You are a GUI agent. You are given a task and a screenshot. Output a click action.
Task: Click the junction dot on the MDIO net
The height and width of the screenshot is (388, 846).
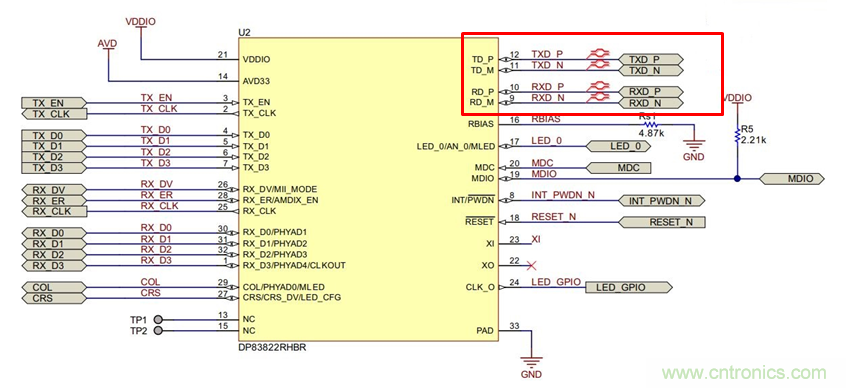click(x=737, y=179)
